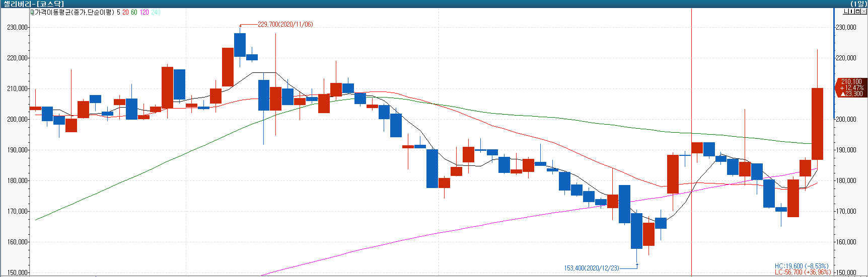Select the red 20-day moving average
868x277 pixels.
point(125,12)
